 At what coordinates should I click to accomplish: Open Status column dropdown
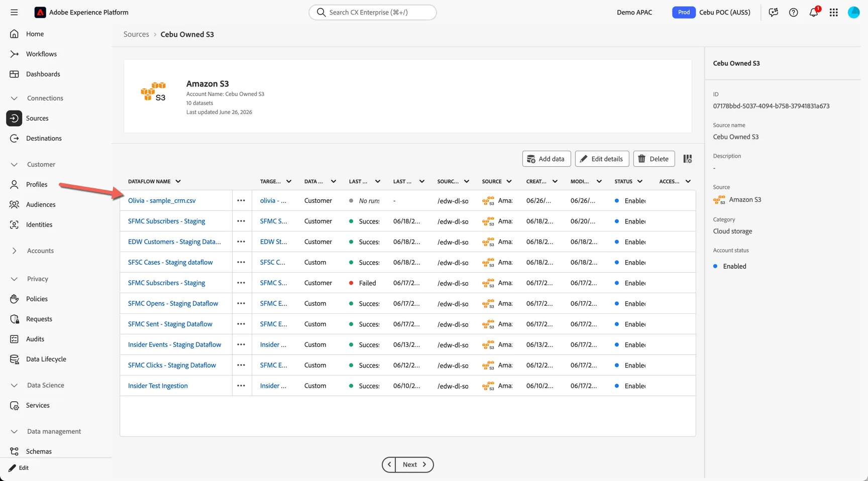tap(639, 181)
